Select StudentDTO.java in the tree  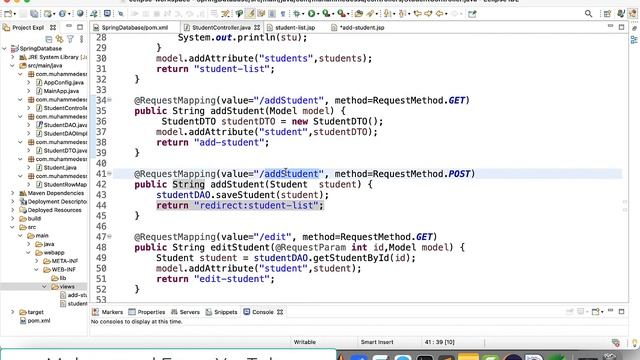(x=65, y=151)
